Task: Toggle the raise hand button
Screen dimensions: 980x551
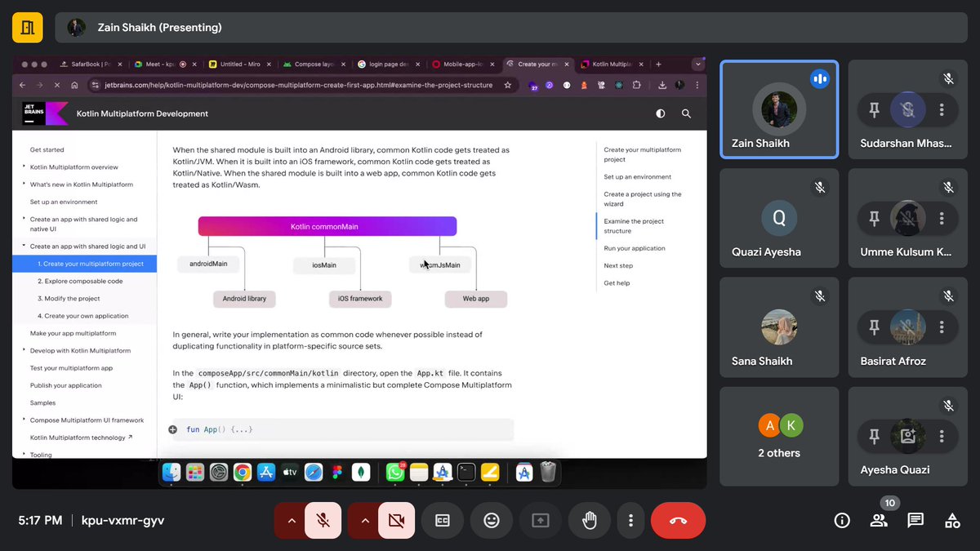Action: (x=588, y=520)
